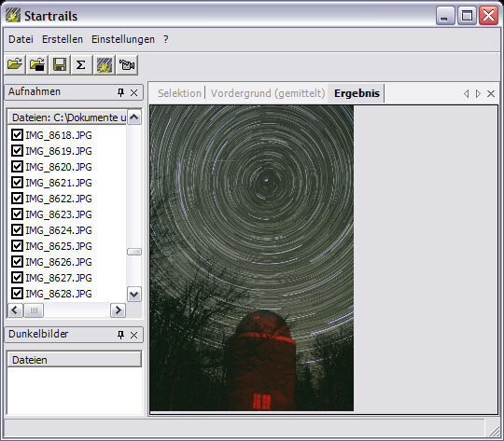Open the ? help menu
Screen dimensions: 504x441
pos(165,39)
